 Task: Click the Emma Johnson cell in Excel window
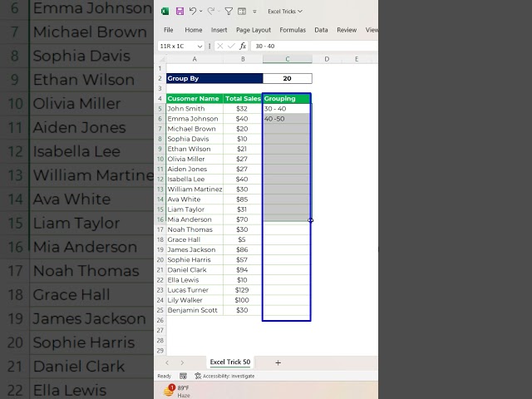click(195, 119)
